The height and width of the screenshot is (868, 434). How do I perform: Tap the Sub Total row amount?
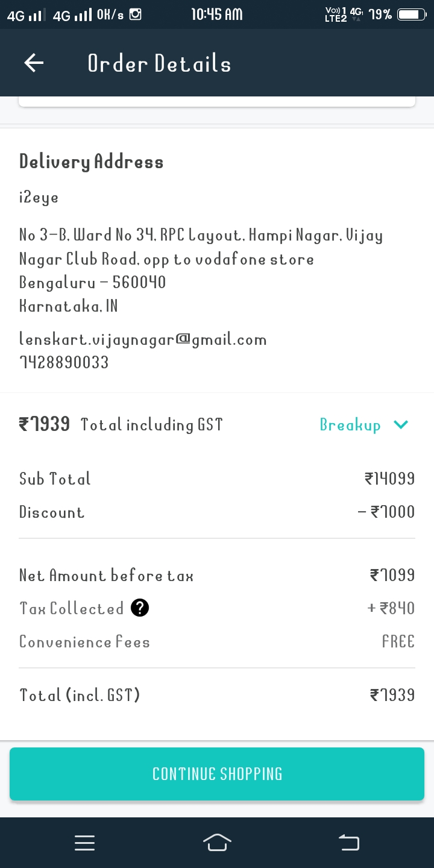point(389,479)
